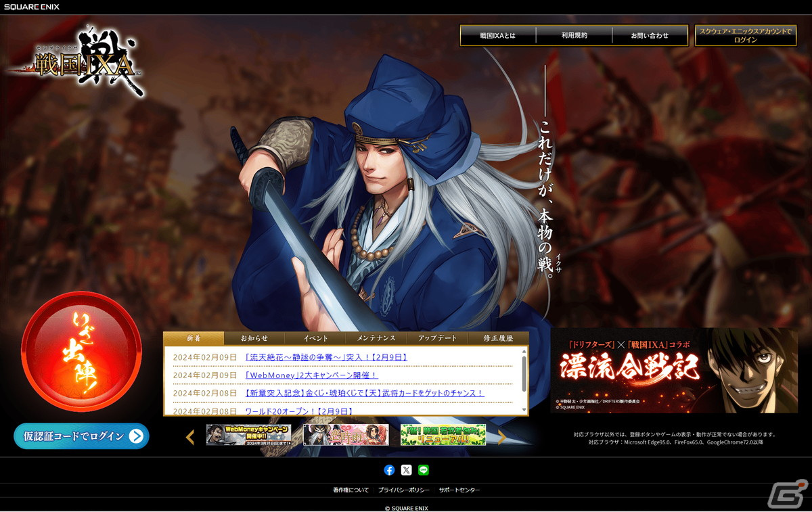Click the Facebook icon in the footer
Image resolution: width=812 pixels, height=512 pixels.
(388, 469)
